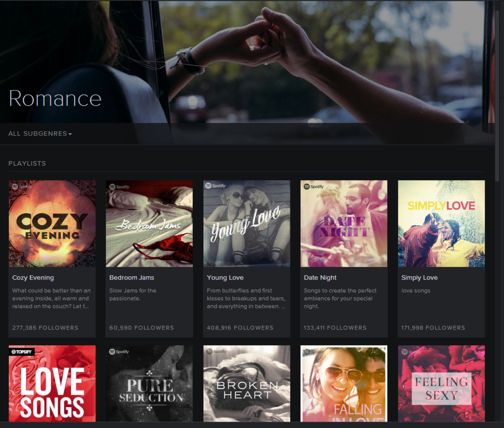
Task: Click the Date Night title text
Action: (x=320, y=277)
